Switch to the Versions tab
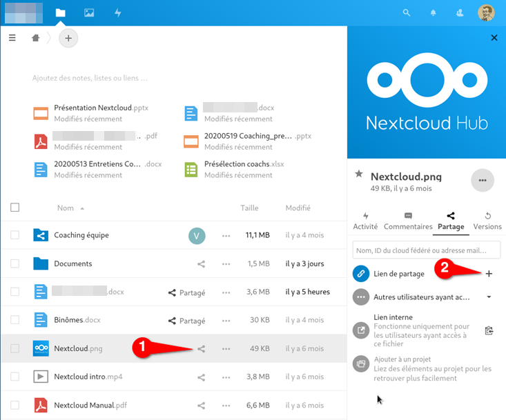This screenshot has width=506, height=420. [487, 221]
